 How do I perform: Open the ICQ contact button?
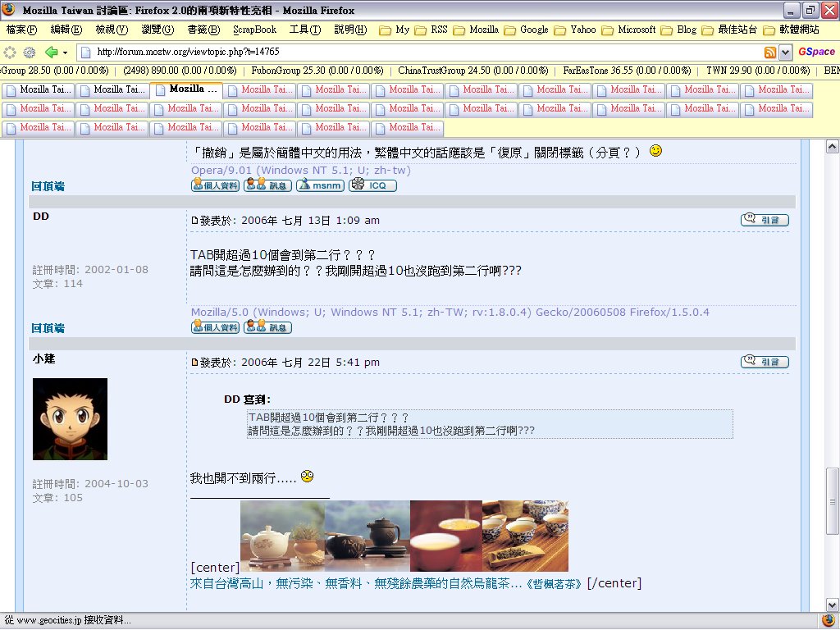(372, 185)
